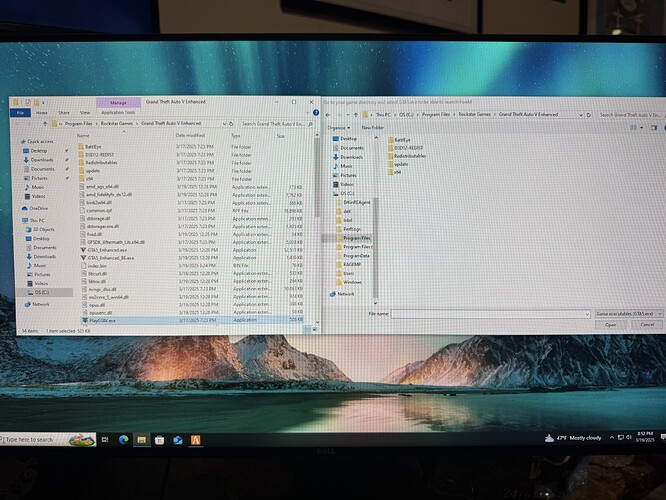Open the Mail app taskbar icon
The width and height of the screenshot is (666, 500).
[178, 440]
